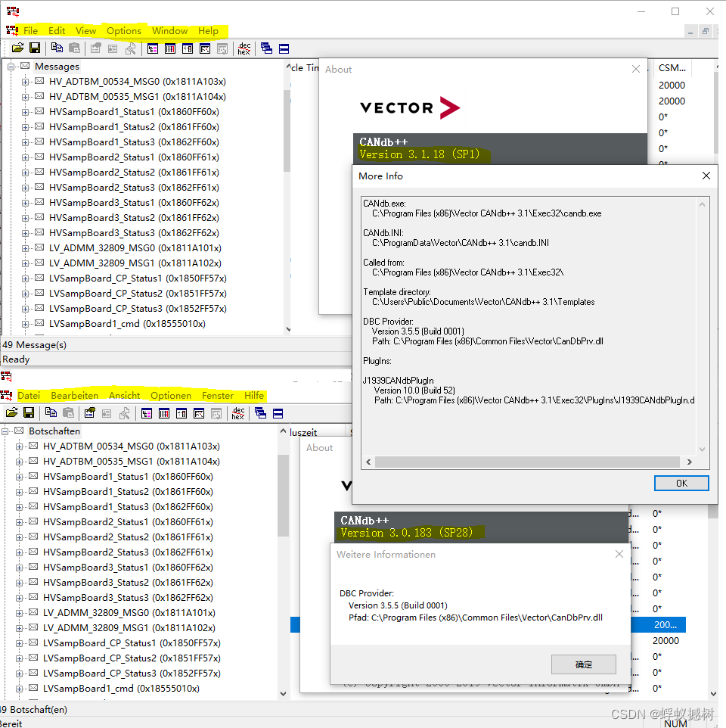Open the Edit menu
Screen dimensions: 726x728
57,30
